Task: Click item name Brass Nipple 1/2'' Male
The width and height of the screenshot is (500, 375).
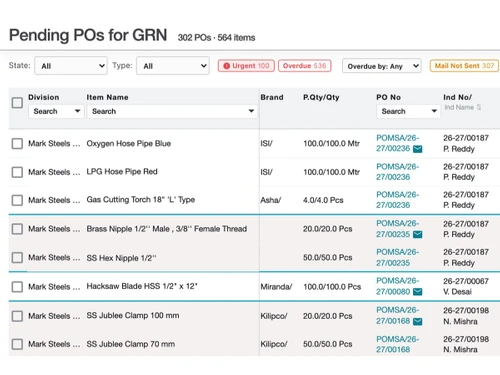Action: (167, 229)
